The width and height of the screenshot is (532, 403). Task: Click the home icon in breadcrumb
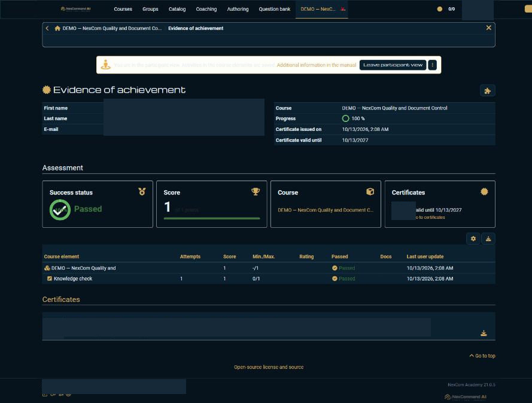(x=57, y=28)
